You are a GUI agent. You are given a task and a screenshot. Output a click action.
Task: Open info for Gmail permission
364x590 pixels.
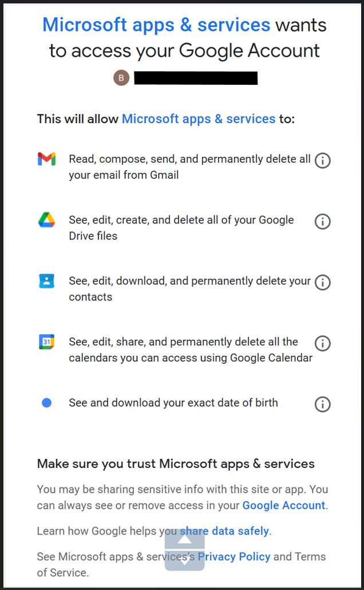(323, 161)
